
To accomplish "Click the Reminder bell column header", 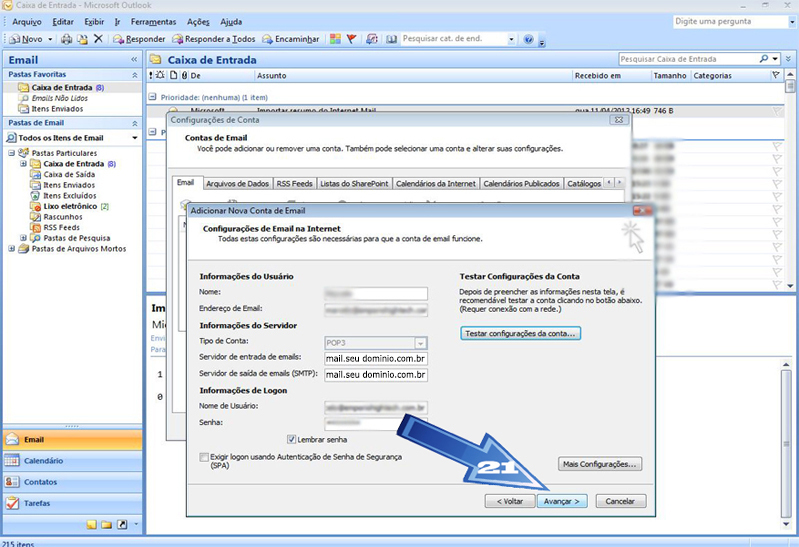I will point(161,75).
